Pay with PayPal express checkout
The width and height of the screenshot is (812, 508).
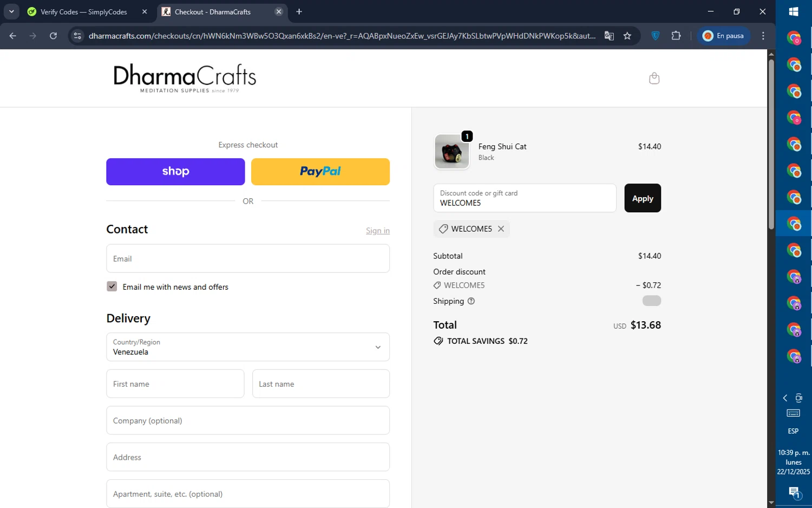tap(320, 172)
